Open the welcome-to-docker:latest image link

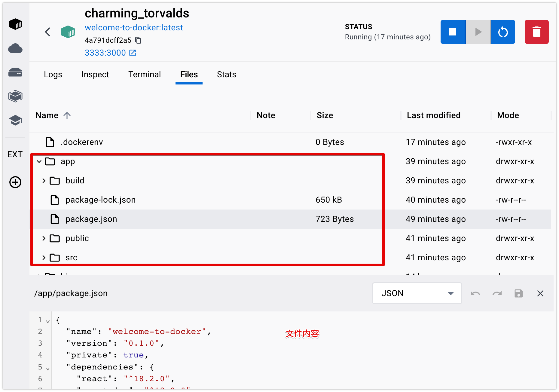(134, 28)
